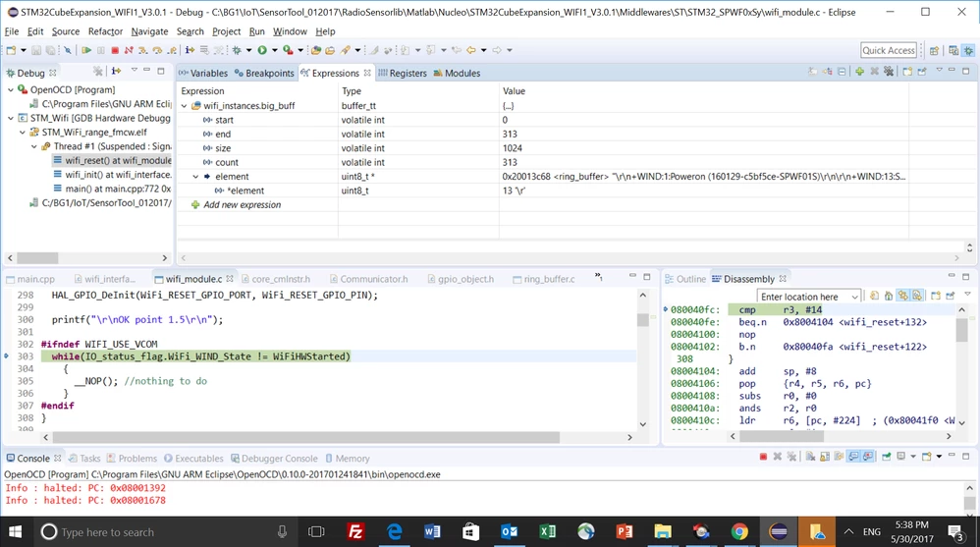980x547 pixels.
Task: Click Go to Program Counter home icon
Action: pos(888,296)
